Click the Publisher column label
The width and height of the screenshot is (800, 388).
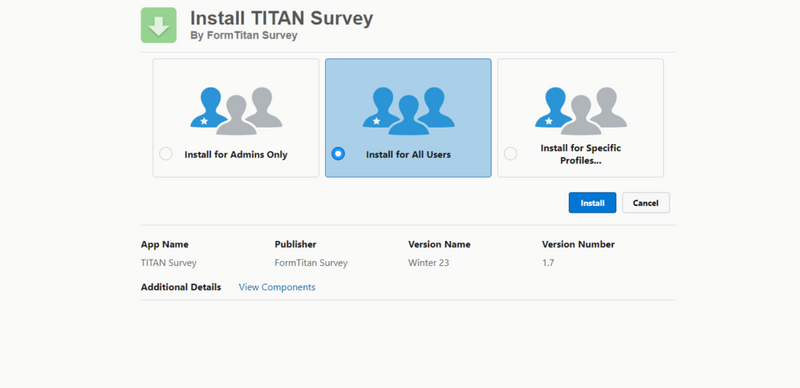(x=295, y=244)
